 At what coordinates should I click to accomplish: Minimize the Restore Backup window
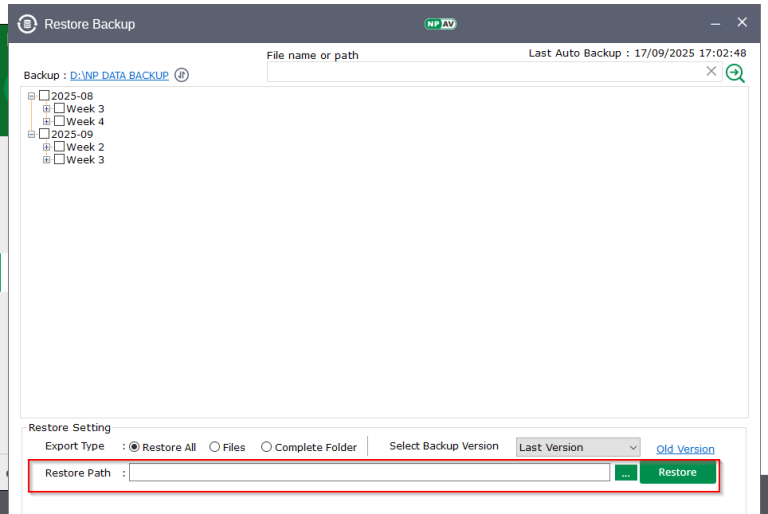point(716,23)
